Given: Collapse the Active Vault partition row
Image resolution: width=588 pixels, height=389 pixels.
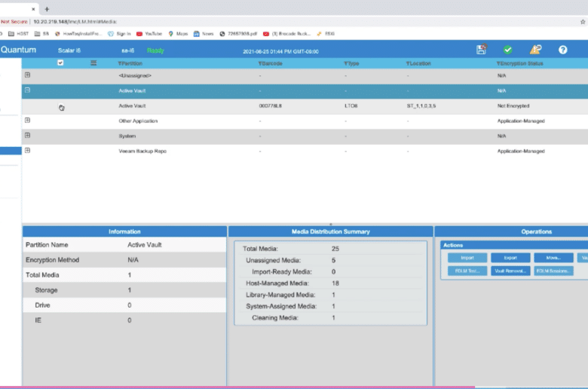Looking at the screenshot, I should click(27, 90).
